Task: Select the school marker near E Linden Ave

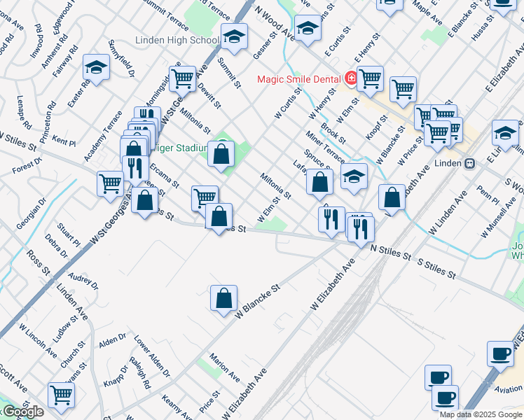Action: coord(505,132)
